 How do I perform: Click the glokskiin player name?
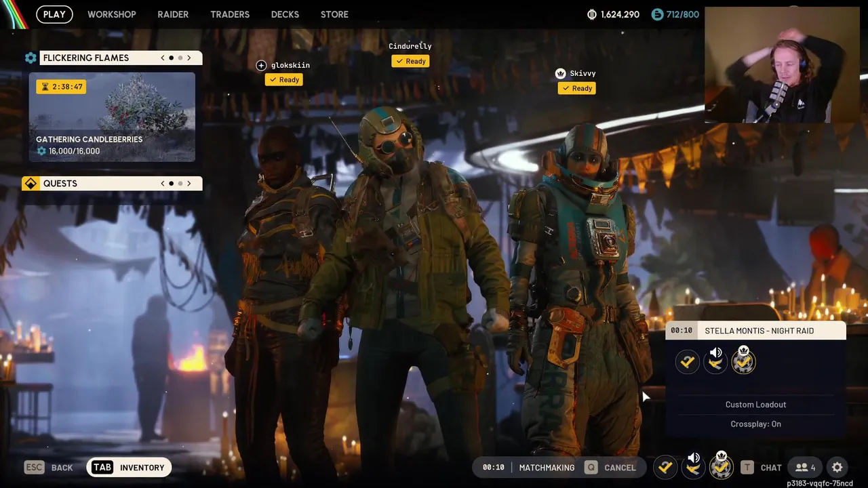pos(290,65)
